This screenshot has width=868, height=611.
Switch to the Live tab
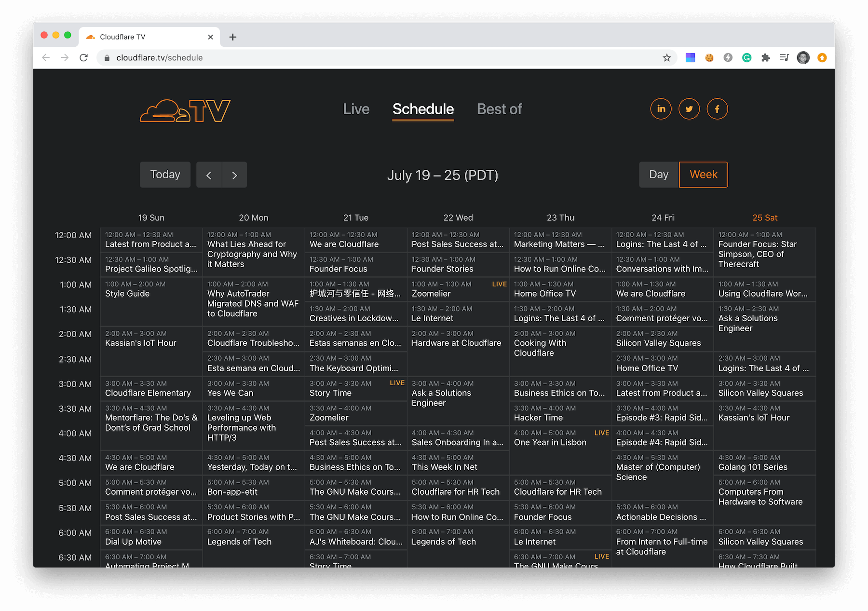click(x=356, y=109)
